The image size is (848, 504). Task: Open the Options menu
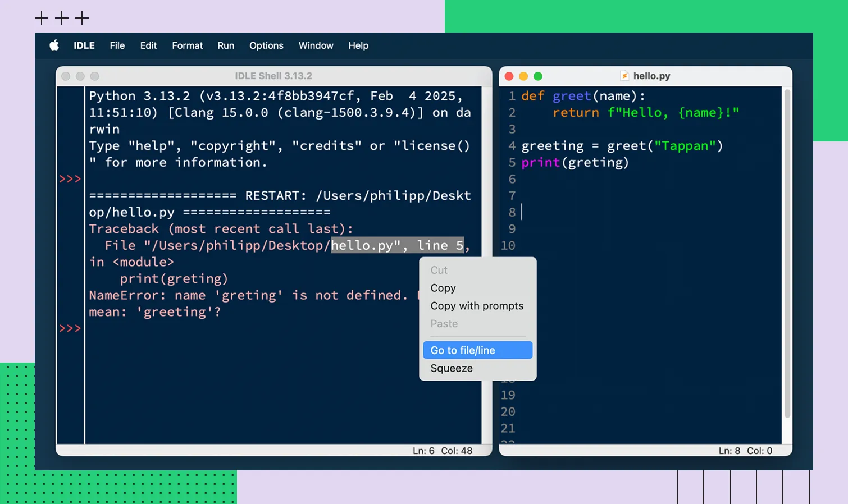[x=266, y=45]
